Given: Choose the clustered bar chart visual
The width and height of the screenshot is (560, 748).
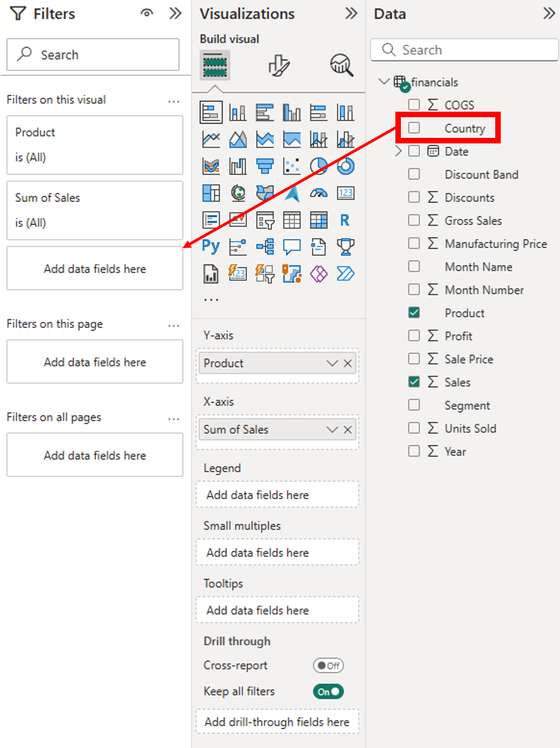Looking at the screenshot, I should [265, 112].
